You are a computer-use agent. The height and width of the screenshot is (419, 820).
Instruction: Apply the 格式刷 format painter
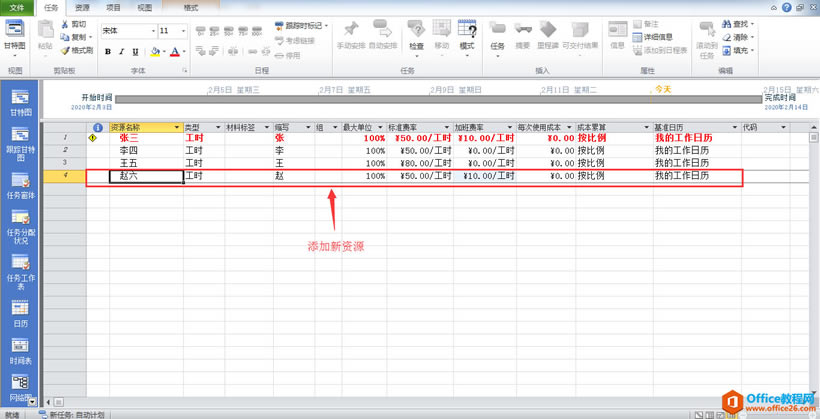(66, 50)
